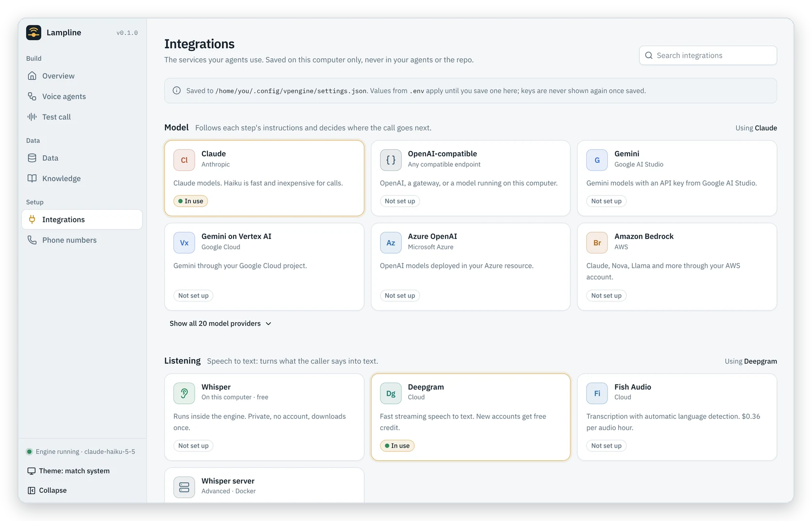812x521 pixels.
Task: Click Not set up on Vertex AI card
Action: pos(193,295)
